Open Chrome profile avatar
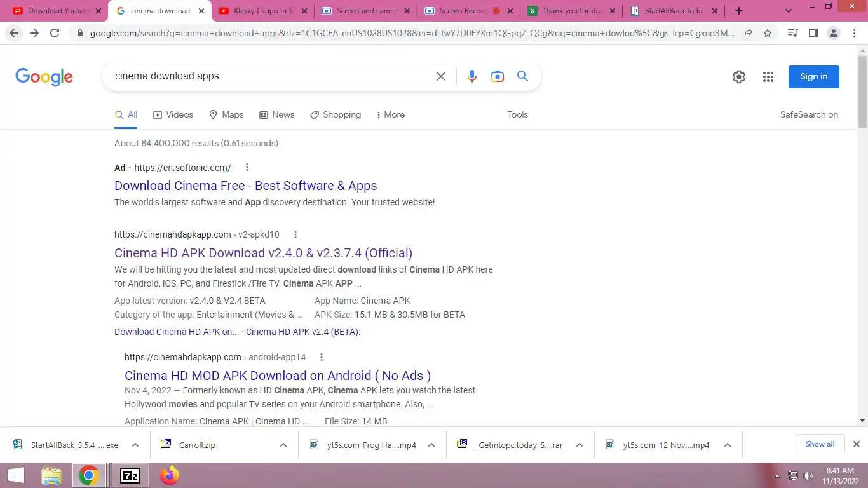The image size is (868, 488). click(834, 33)
